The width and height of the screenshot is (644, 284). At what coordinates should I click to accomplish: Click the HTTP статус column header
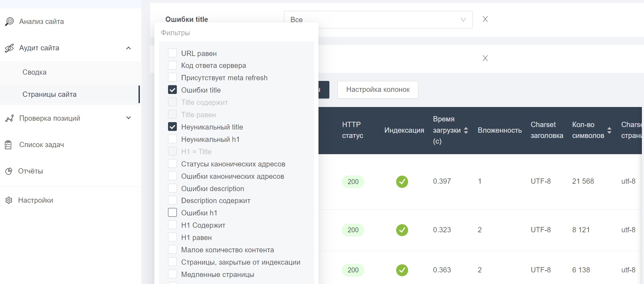pyautogui.click(x=353, y=130)
